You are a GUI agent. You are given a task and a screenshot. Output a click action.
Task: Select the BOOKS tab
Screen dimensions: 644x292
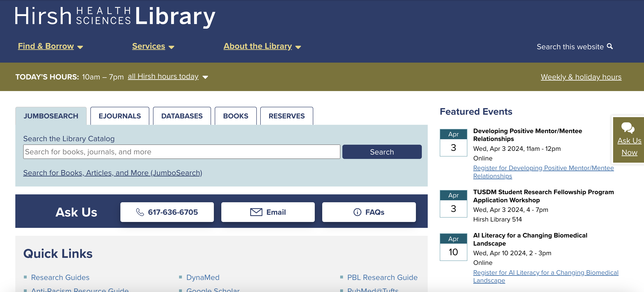tap(235, 116)
